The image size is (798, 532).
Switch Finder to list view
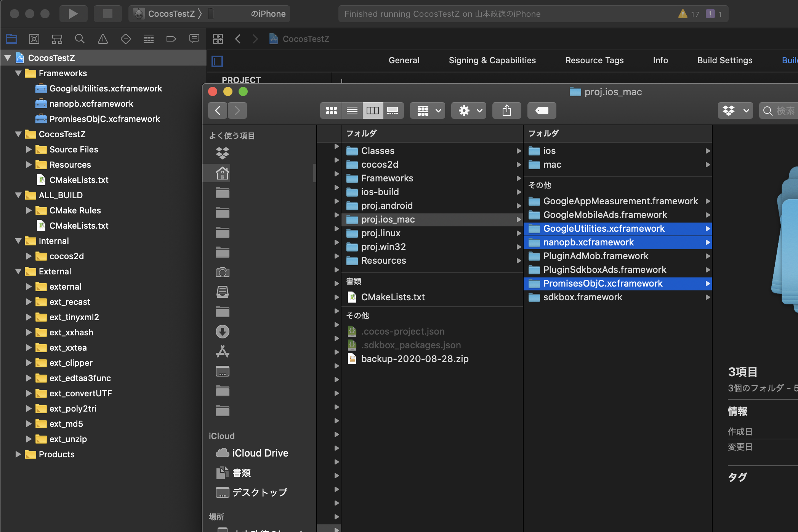click(x=352, y=111)
